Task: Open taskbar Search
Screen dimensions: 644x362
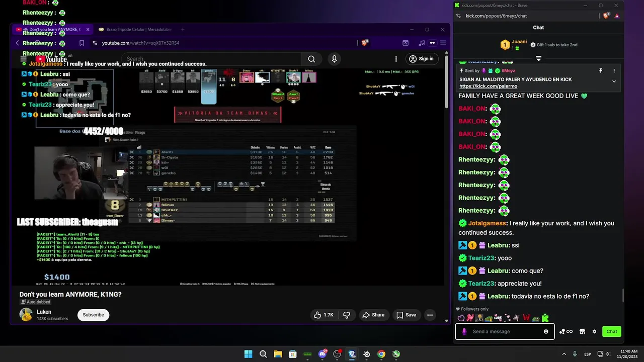Action: [x=263, y=354]
